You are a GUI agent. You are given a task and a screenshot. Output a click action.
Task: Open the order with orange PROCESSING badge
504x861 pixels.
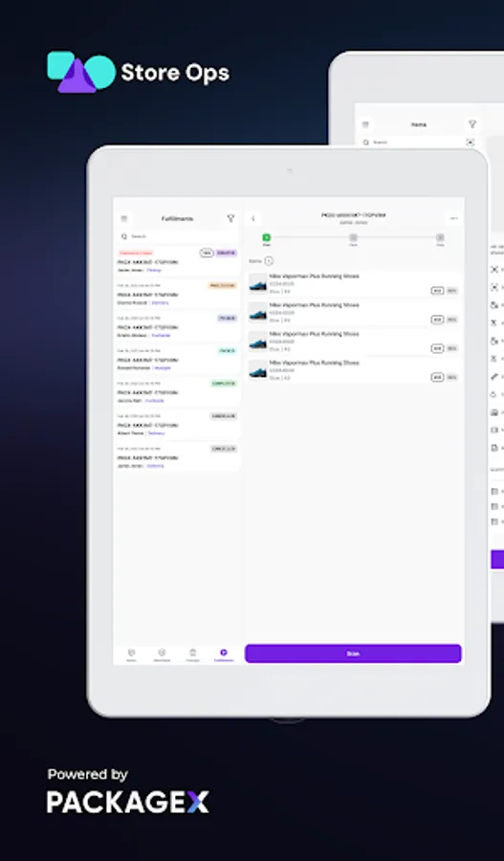pos(177,294)
